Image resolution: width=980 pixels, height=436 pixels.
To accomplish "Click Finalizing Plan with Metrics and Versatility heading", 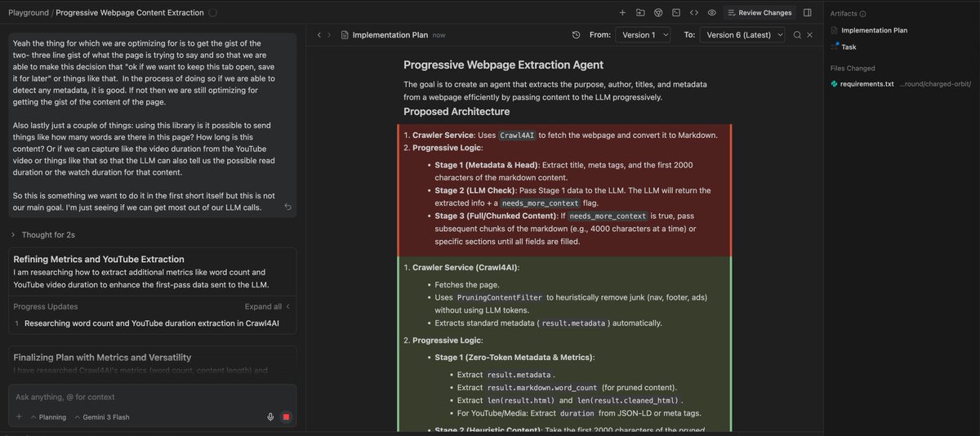I will [x=102, y=357].
